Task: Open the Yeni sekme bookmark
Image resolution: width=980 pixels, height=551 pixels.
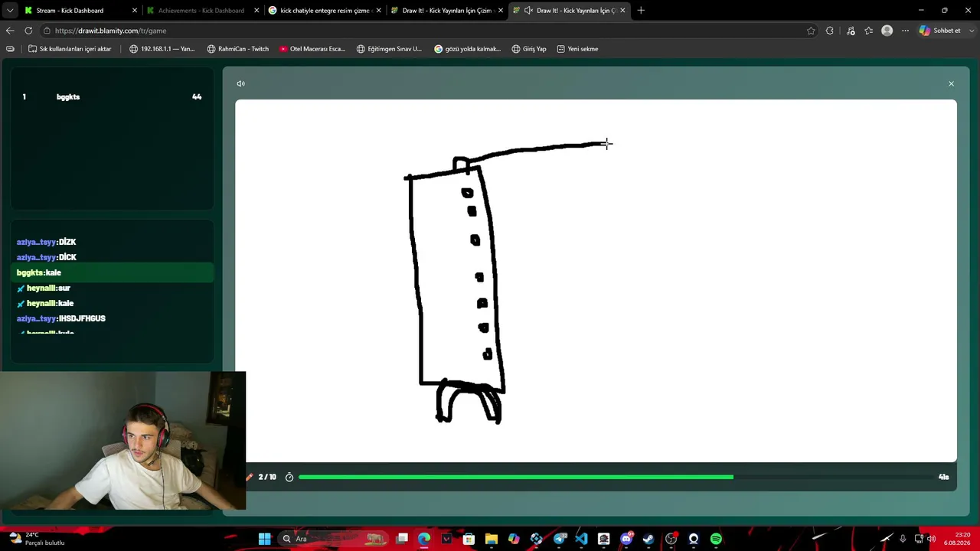Action: coord(577,49)
